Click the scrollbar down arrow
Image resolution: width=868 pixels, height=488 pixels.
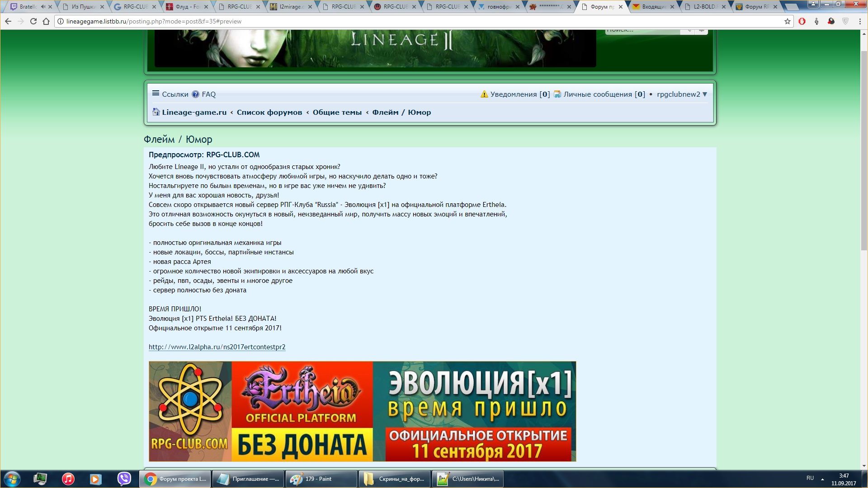(x=863, y=466)
